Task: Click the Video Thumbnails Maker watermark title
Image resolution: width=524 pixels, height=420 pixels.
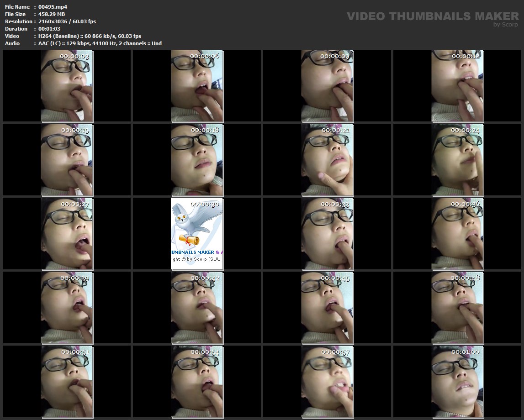Action: coord(432,16)
